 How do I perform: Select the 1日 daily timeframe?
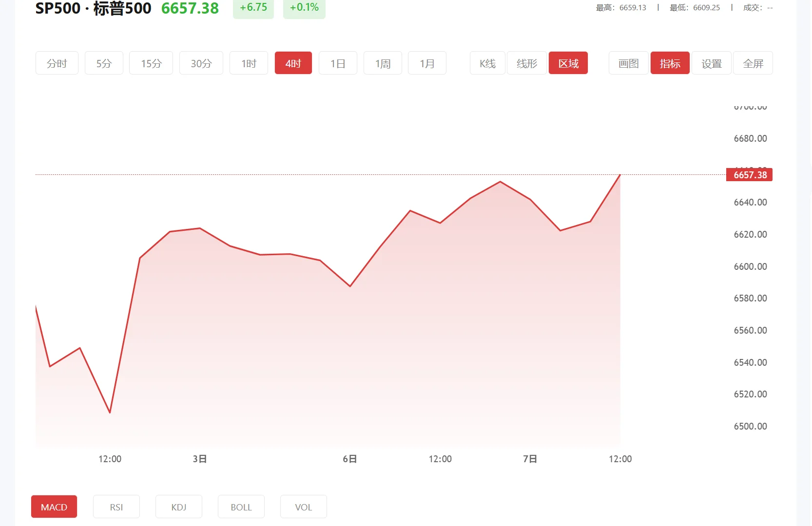click(x=338, y=63)
